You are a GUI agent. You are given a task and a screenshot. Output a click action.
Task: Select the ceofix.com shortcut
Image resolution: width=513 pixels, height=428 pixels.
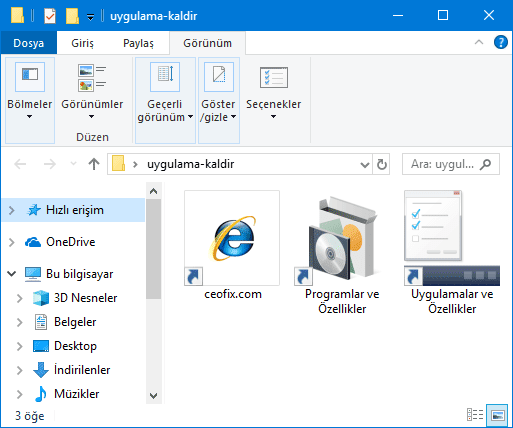[232, 246]
